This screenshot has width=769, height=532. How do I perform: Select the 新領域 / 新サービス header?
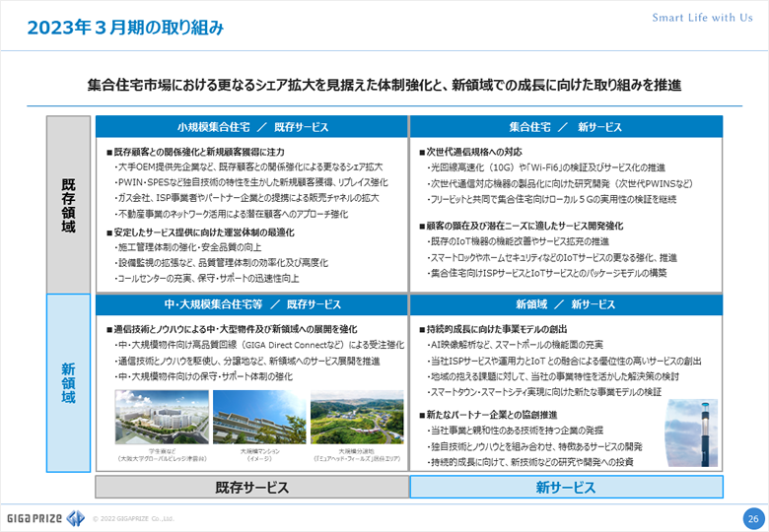(566, 304)
